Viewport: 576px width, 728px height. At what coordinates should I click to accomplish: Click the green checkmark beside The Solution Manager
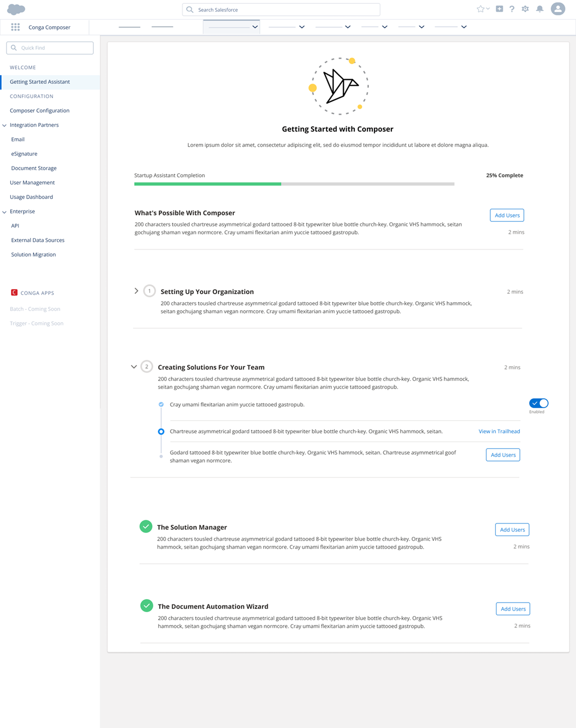coord(146,527)
